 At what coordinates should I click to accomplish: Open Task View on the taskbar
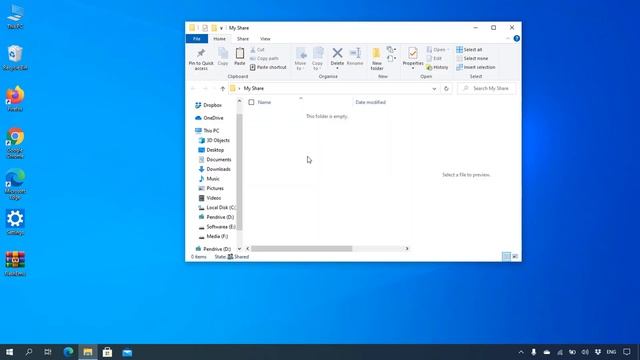[48, 352]
